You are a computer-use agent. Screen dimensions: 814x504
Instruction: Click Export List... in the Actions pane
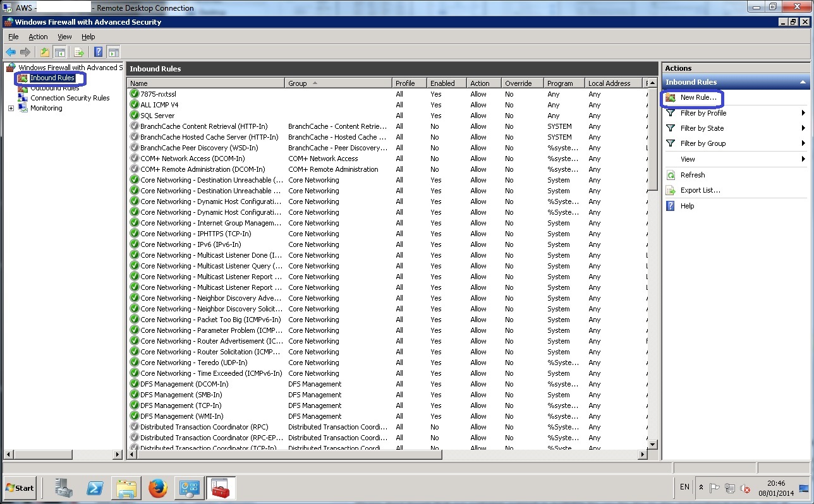[700, 190]
